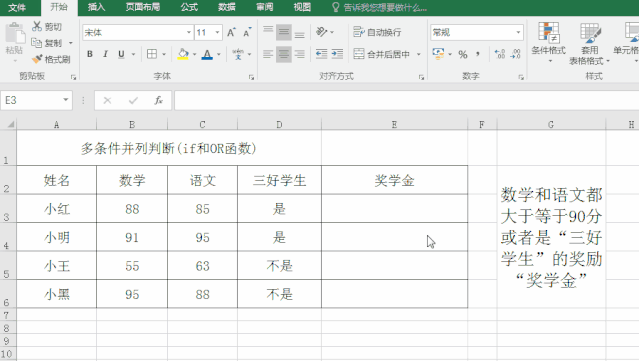Click the phonetic guide (wén) icon
639x361 pixels.
[x=238, y=54]
